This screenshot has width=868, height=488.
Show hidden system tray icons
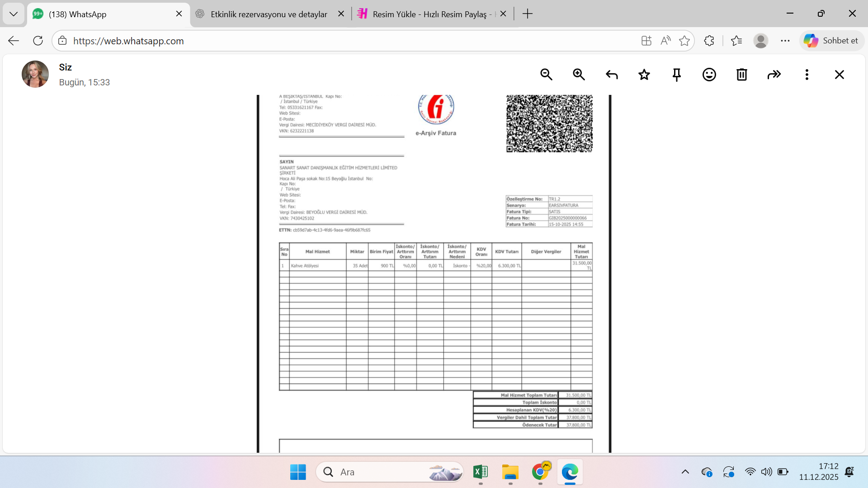685,472
